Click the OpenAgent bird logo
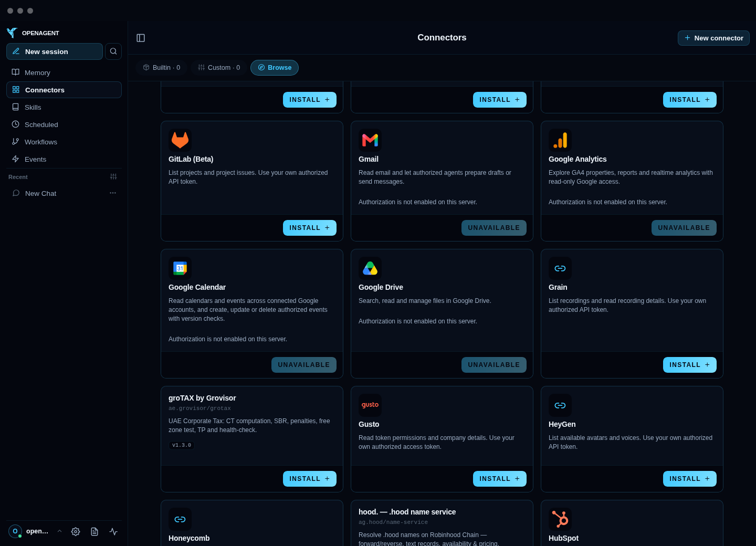This screenshot has height=546, width=756. (x=12, y=33)
